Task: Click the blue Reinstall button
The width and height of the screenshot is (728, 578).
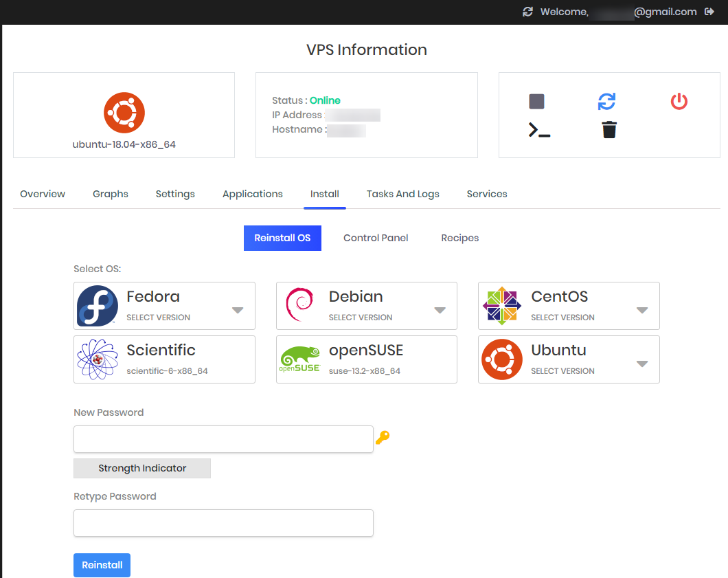Action: click(x=102, y=565)
